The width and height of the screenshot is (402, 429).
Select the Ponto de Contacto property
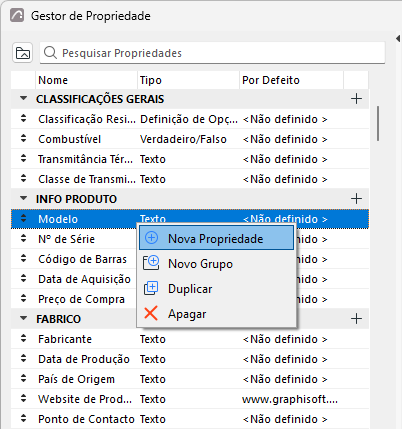86,419
